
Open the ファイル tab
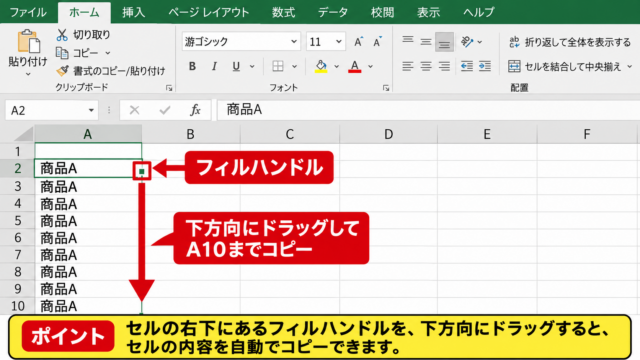[x=28, y=12]
